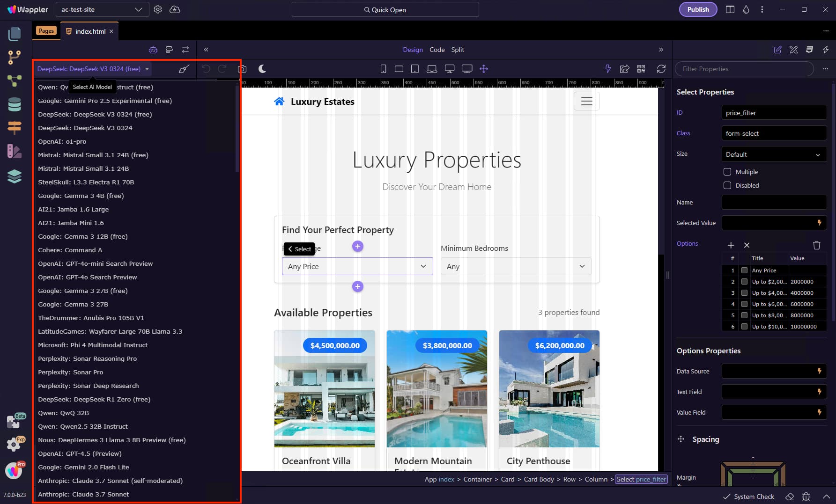
Task: Toggle dark mode moon icon
Action: coord(262,69)
